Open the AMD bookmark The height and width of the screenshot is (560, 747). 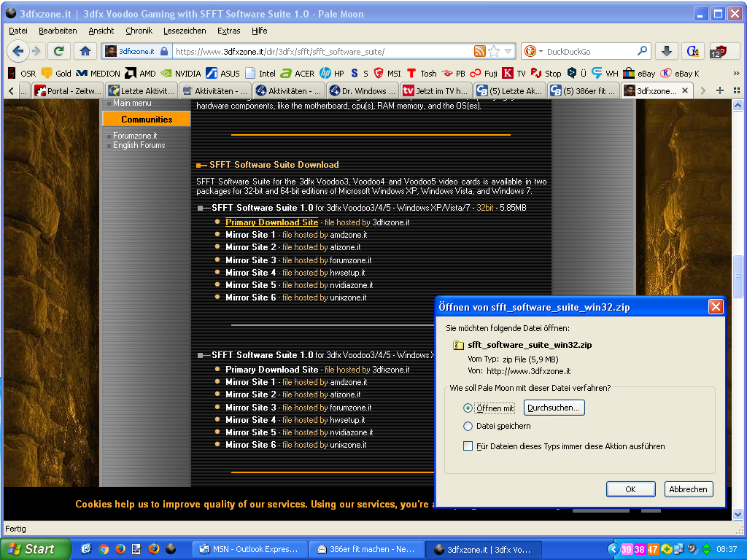coord(141,74)
